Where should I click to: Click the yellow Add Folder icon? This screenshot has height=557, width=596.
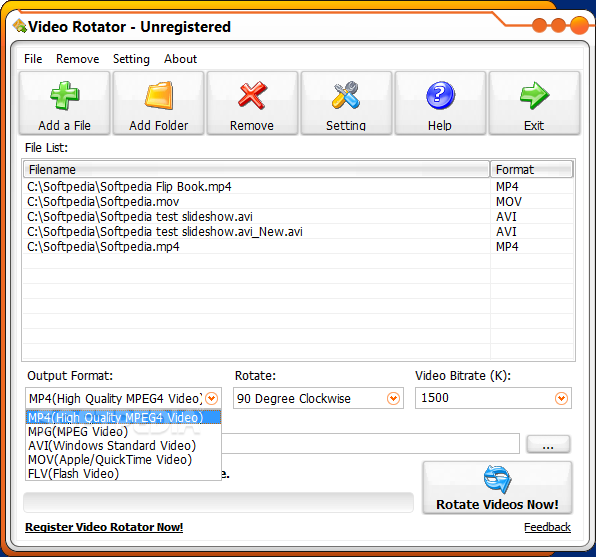click(159, 95)
